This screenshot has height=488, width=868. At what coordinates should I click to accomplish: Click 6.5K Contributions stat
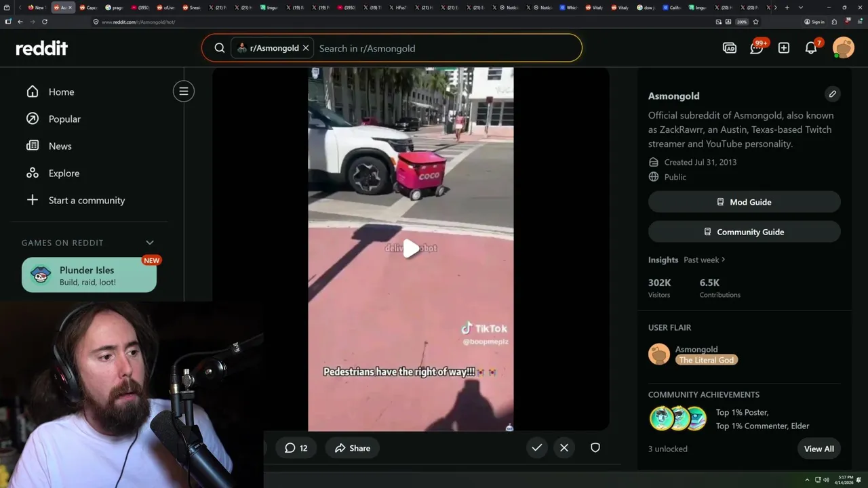click(x=720, y=288)
